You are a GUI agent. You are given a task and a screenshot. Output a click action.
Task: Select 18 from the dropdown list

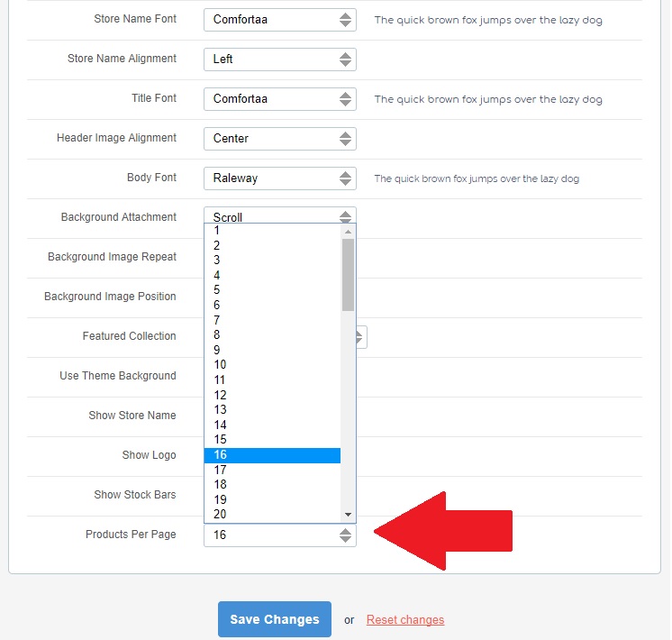[x=272, y=485]
